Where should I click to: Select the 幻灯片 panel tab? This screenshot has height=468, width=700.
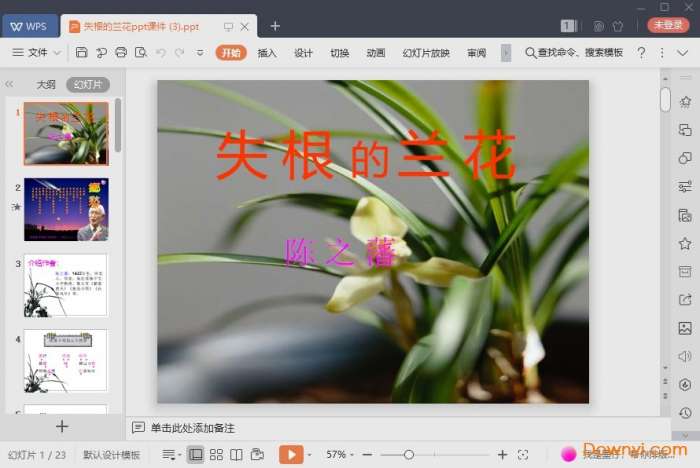tap(88, 84)
